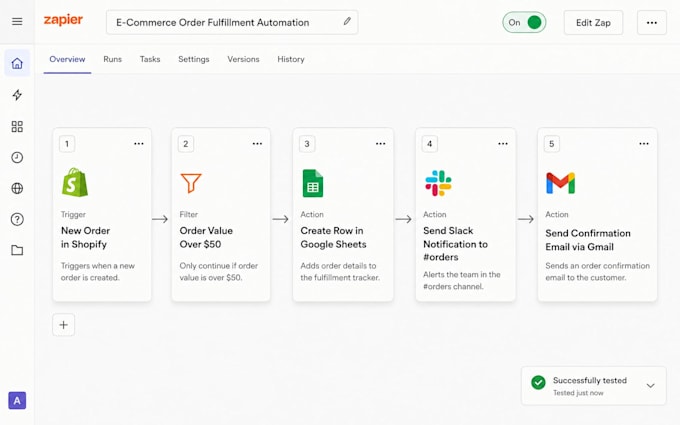Click the 'Filter' label in step 2
Image resolution: width=680 pixels, height=425 pixels.
(x=189, y=214)
